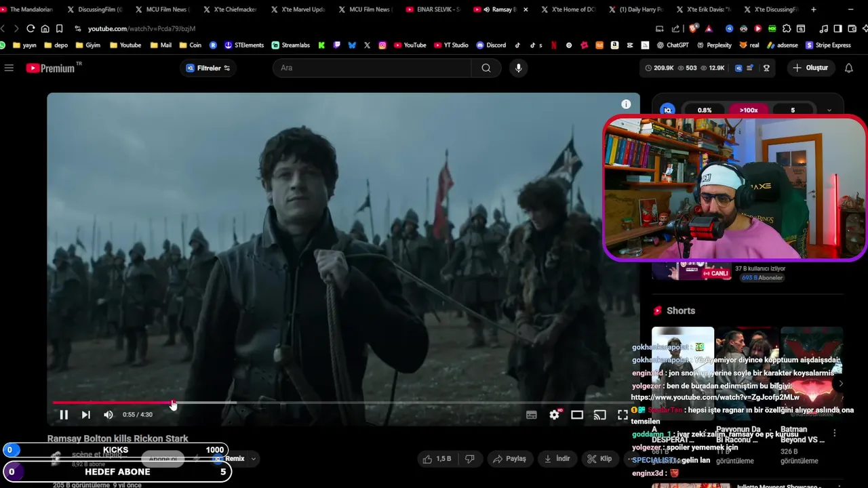Open video player settings gear
The width and height of the screenshot is (868, 488).
555,415
